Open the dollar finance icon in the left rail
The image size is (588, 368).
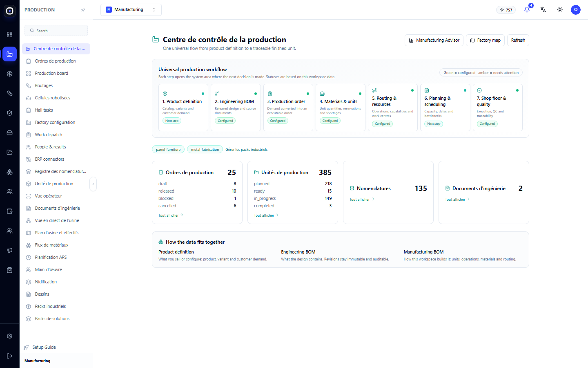click(x=10, y=74)
